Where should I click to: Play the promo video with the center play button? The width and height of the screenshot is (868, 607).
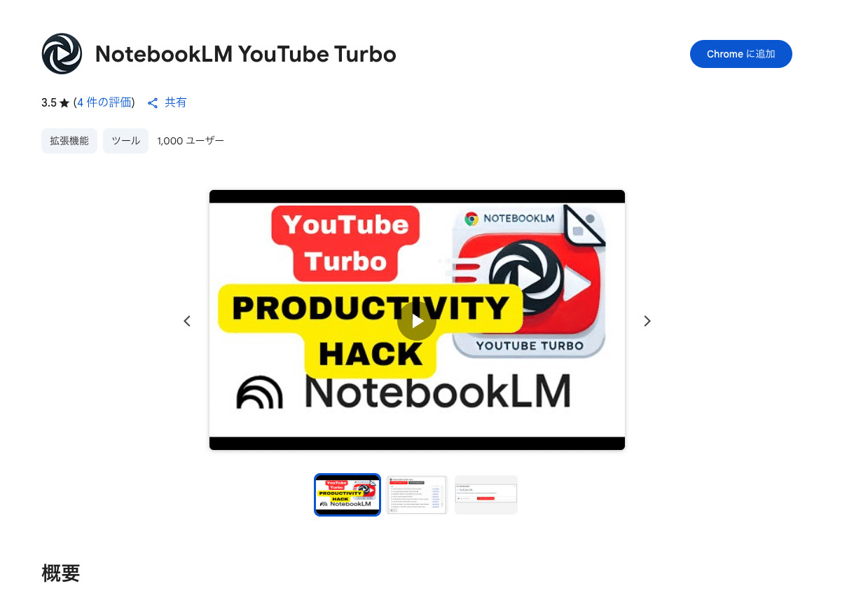click(417, 321)
